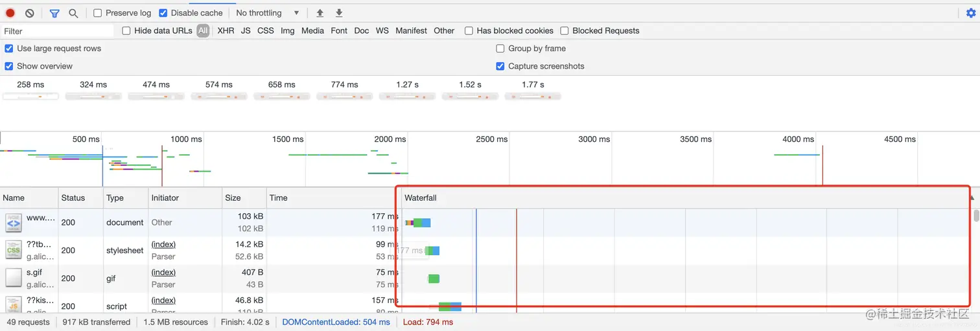Sort by Type column header
The image size is (980, 331).
126,198
